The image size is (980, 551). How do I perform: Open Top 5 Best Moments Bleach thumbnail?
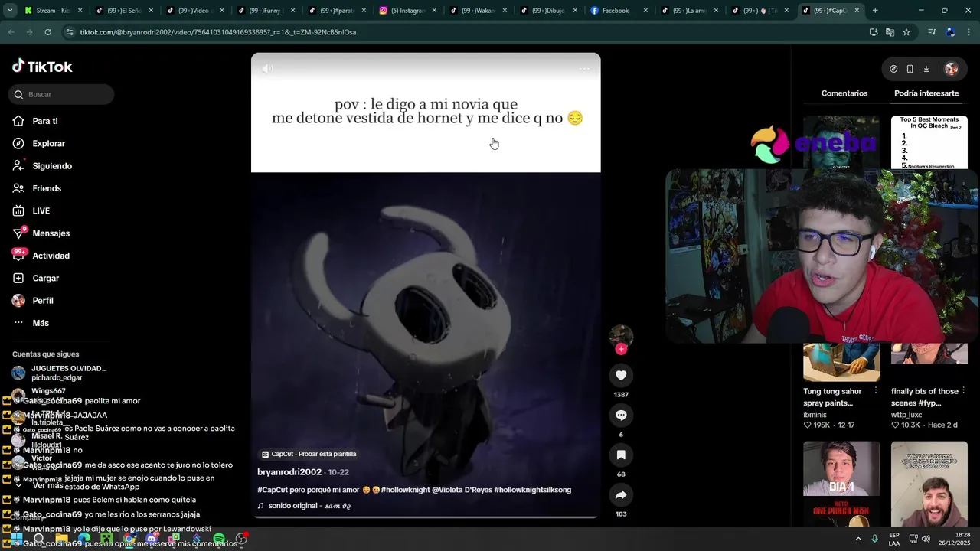pyautogui.click(x=929, y=142)
